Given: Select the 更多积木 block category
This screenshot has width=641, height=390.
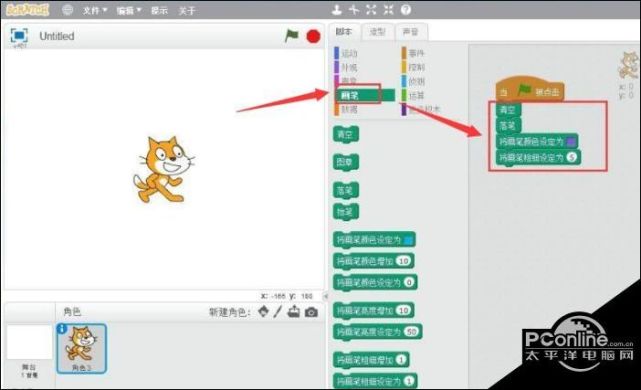Looking at the screenshot, I should pos(421,109).
